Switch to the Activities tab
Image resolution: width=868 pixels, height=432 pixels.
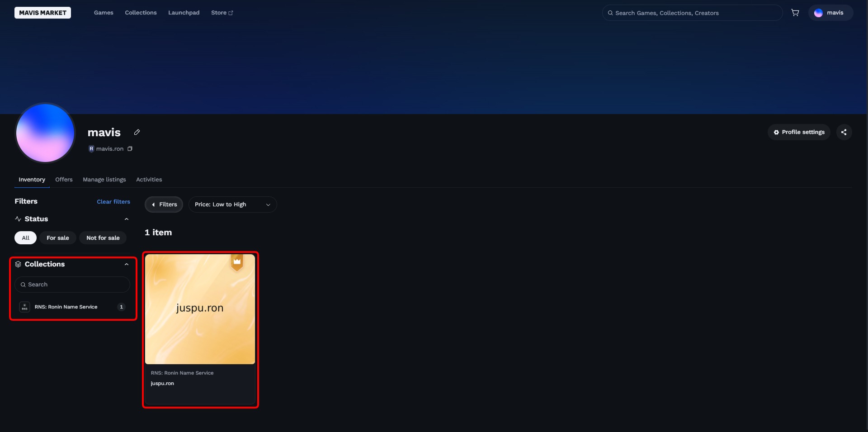(x=149, y=180)
